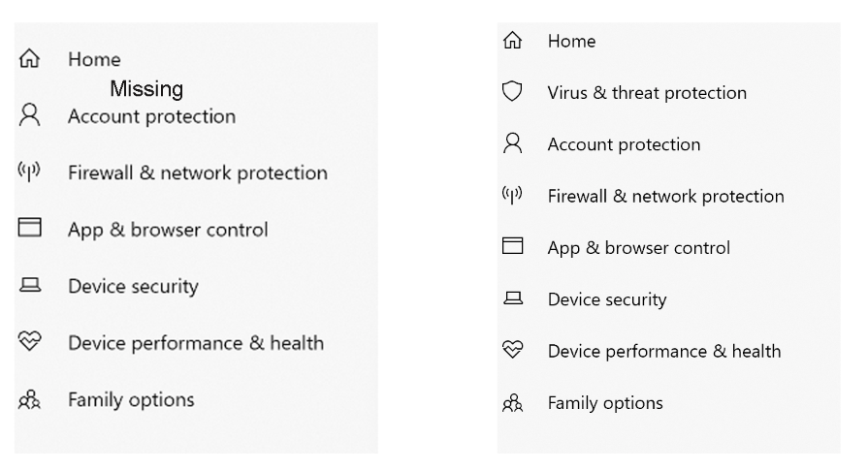The width and height of the screenshot is (868, 471).
Task: Select Account protection person icon in right panel
Action: click(512, 144)
